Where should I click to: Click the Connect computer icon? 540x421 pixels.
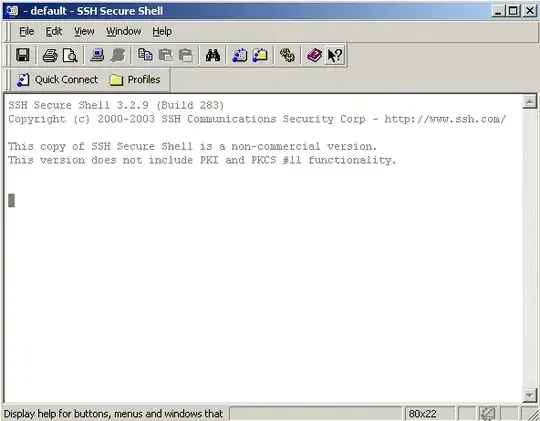pos(97,55)
